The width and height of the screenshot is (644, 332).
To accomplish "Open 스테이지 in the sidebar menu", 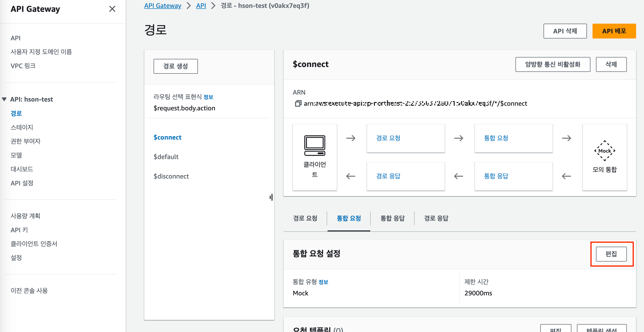I will 22,127.
